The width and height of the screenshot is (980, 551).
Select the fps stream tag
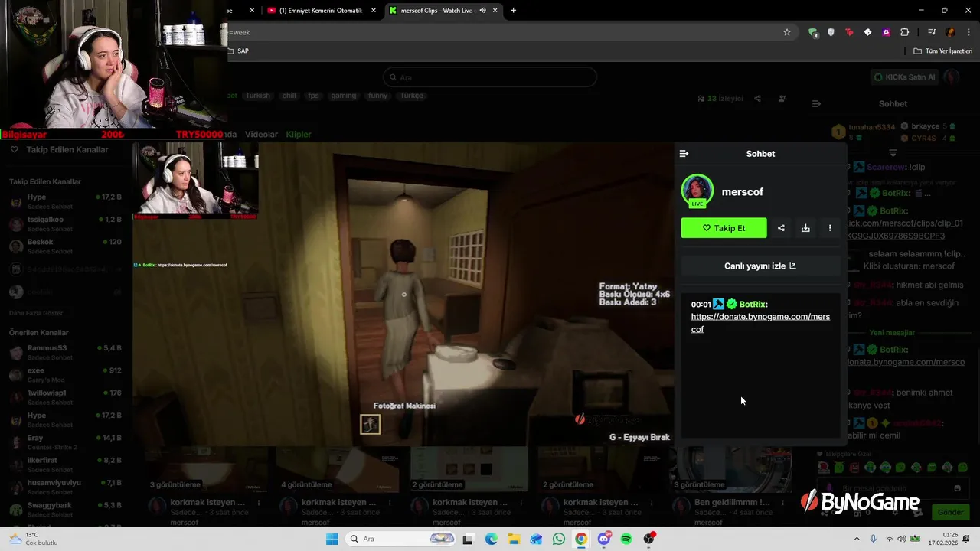click(313, 96)
